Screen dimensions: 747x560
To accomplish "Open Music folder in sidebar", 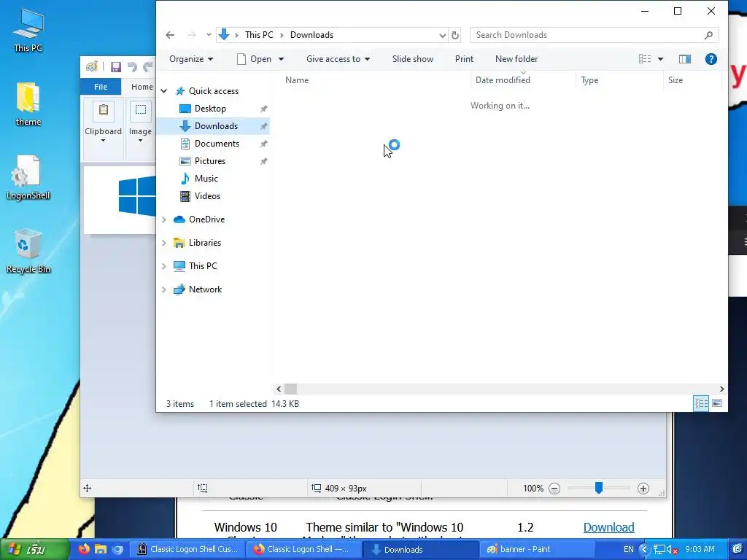I will (206, 179).
